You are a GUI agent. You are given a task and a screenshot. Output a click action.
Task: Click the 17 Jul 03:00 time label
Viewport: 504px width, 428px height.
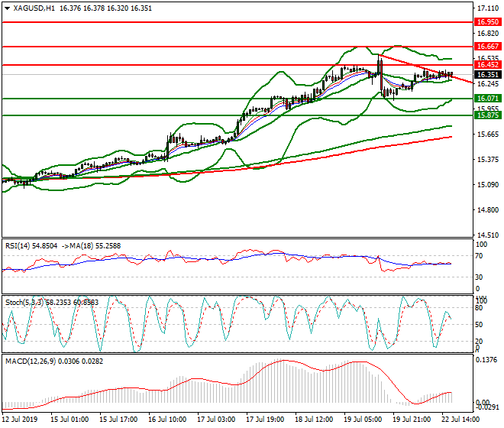(216, 420)
